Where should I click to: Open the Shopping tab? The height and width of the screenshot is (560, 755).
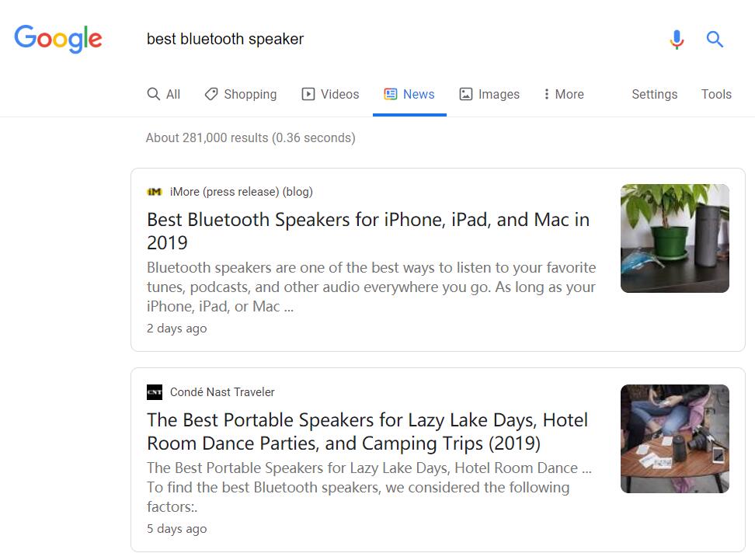pos(241,94)
